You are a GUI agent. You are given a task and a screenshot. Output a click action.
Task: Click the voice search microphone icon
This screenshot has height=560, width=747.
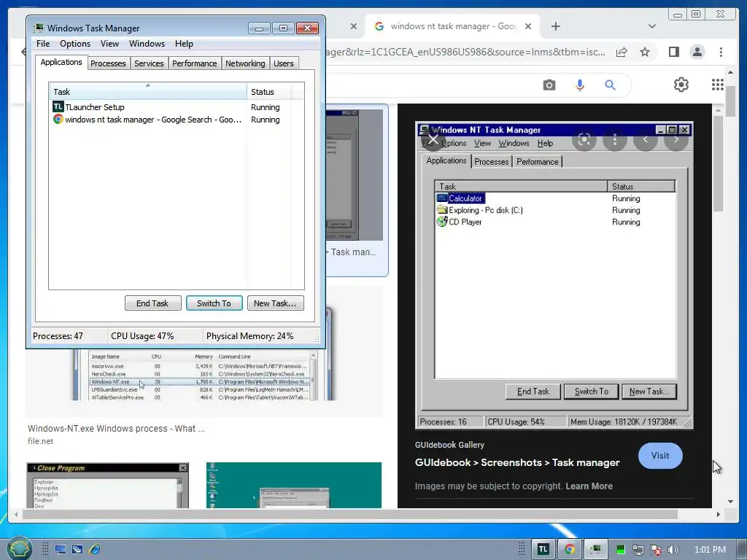(579, 85)
